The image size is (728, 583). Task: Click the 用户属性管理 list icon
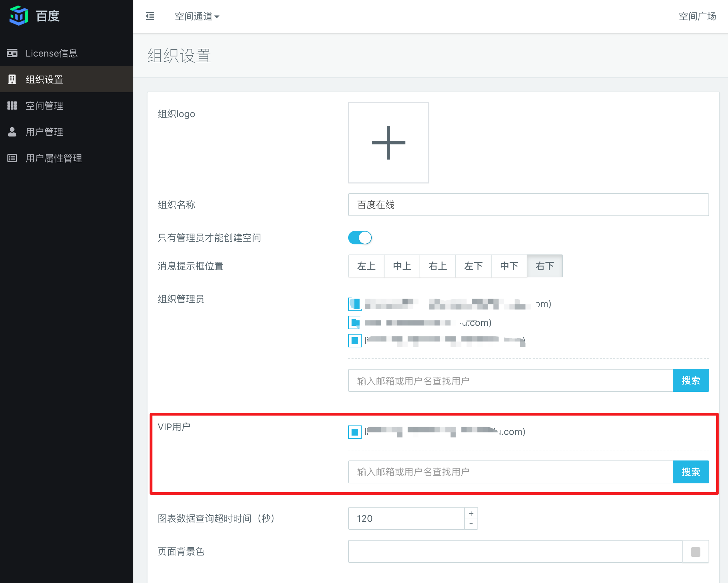[x=12, y=158]
